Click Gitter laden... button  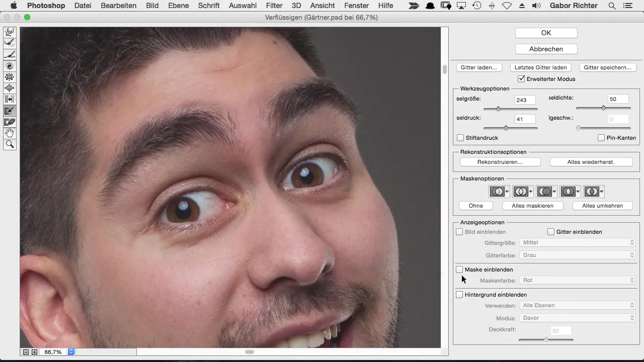click(479, 67)
